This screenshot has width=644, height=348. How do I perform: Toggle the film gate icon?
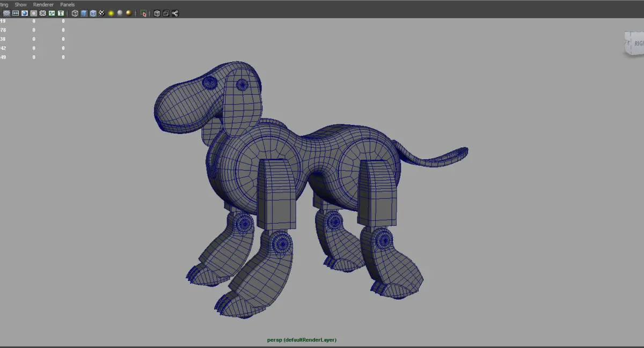[16, 13]
